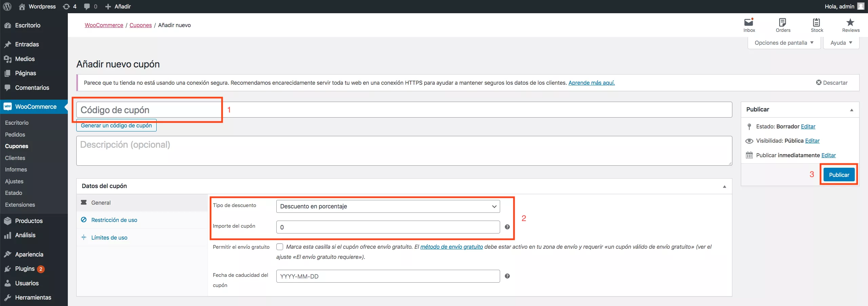Follow the Aprende más aquí link
This screenshot has width=868, height=306.
[x=591, y=83]
